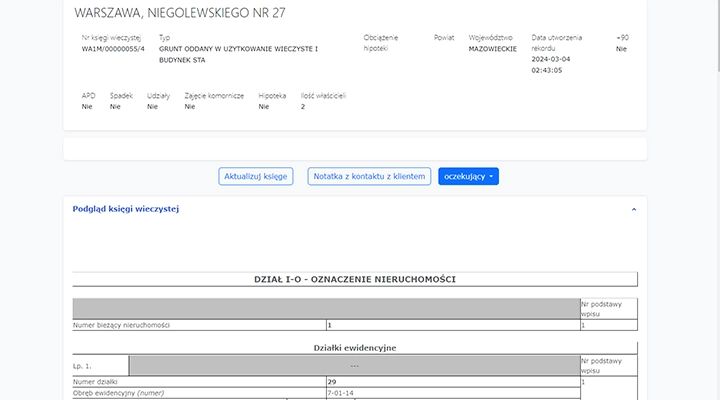Click the Hipoteka field value Nie
The image size is (720, 400).
(x=263, y=106)
